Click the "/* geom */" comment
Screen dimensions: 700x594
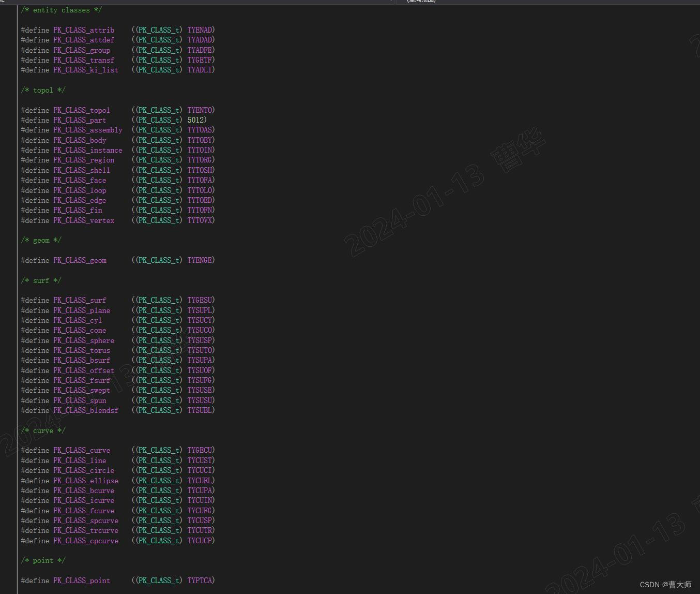pyautogui.click(x=41, y=240)
